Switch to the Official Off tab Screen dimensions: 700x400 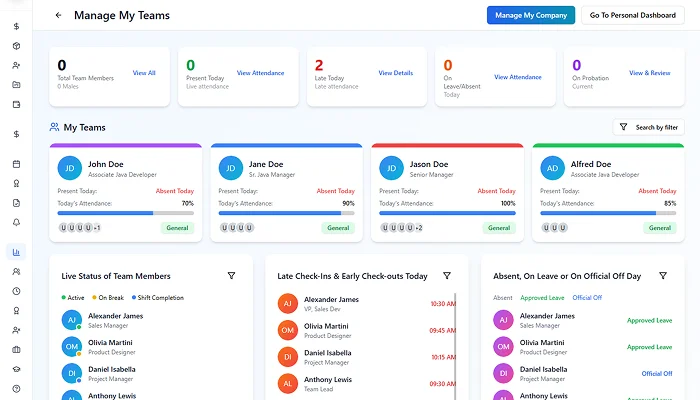point(588,297)
